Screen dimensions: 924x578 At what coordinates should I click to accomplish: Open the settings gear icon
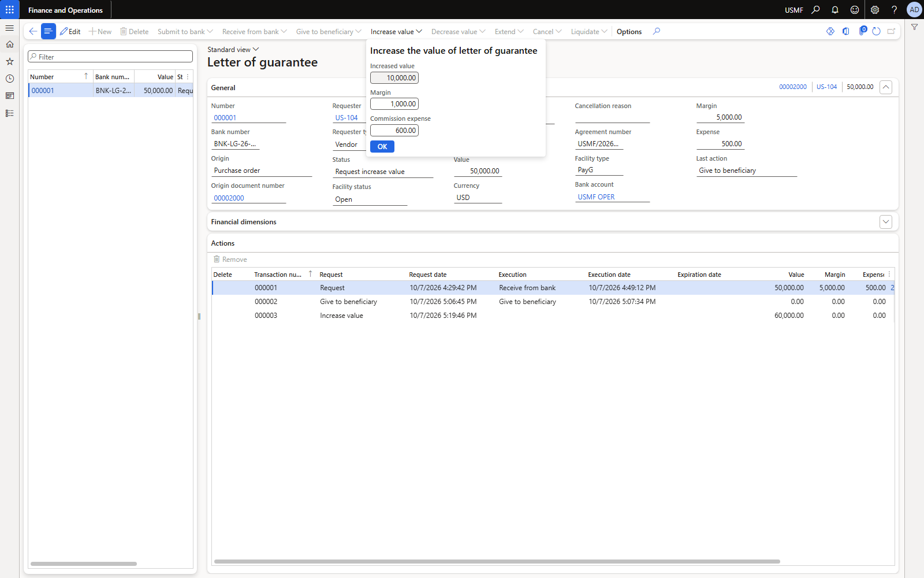(x=875, y=10)
